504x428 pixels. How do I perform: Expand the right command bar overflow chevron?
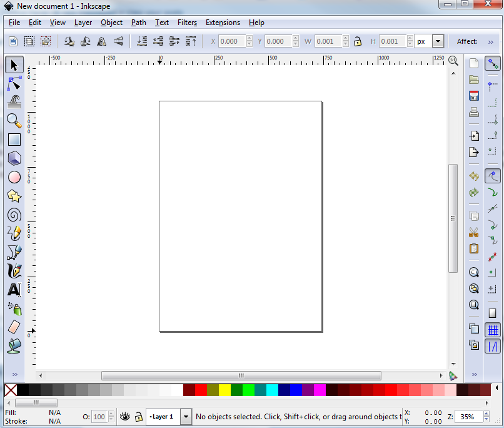coord(474,374)
